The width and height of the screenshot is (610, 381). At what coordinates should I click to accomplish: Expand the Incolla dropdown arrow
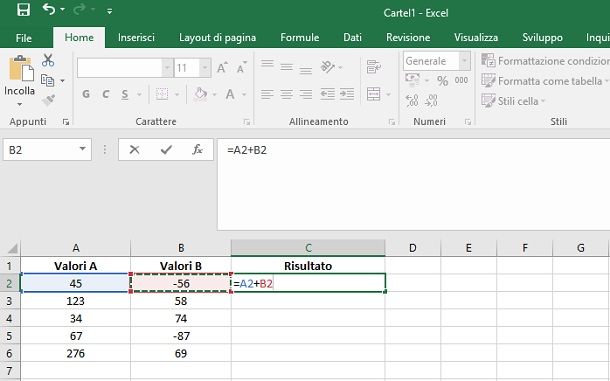click(19, 104)
